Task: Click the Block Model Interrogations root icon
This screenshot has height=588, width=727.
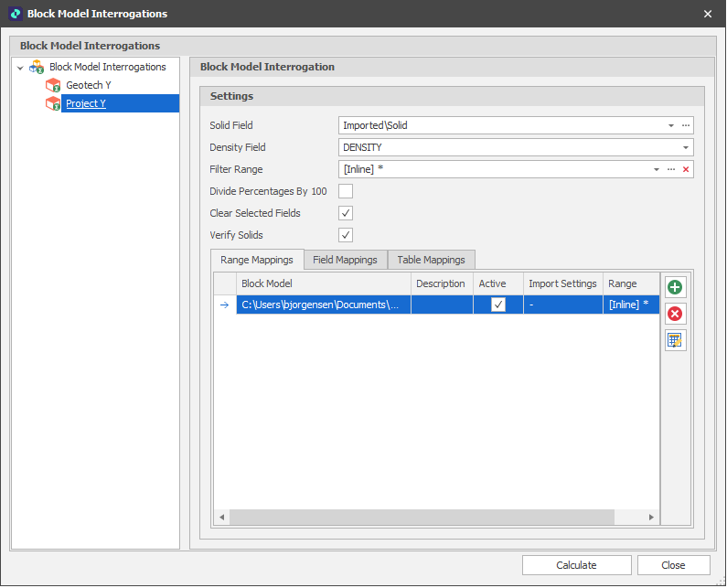Action: coord(37,67)
